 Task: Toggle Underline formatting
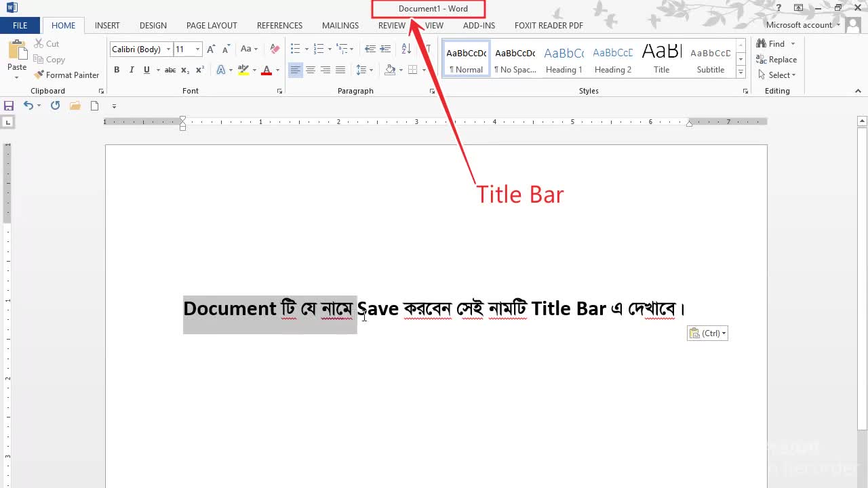(146, 70)
